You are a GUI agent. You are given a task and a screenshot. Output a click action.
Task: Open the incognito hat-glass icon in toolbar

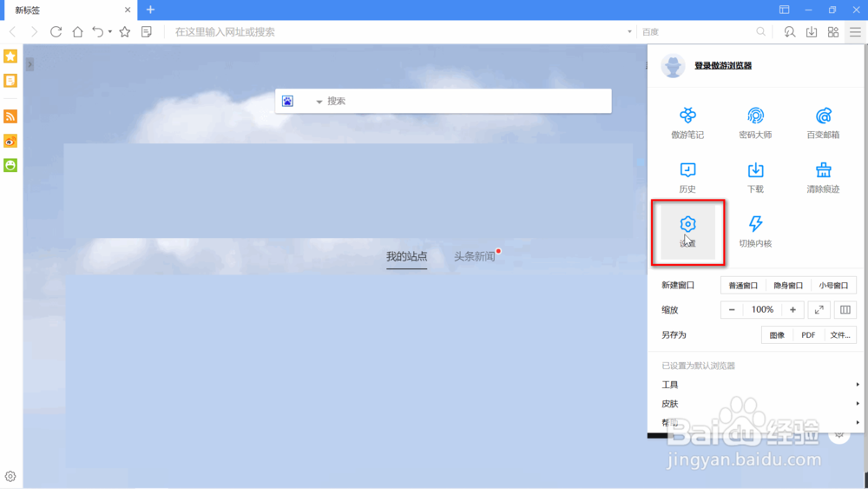pos(789,32)
